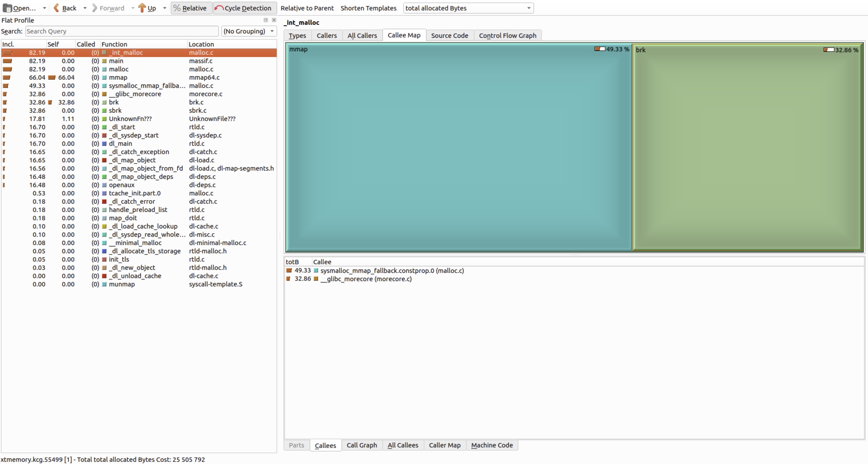This screenshot has width=868, height=464.
Task: Toggle Relative percentage mode
Action: tap(191, 8)
